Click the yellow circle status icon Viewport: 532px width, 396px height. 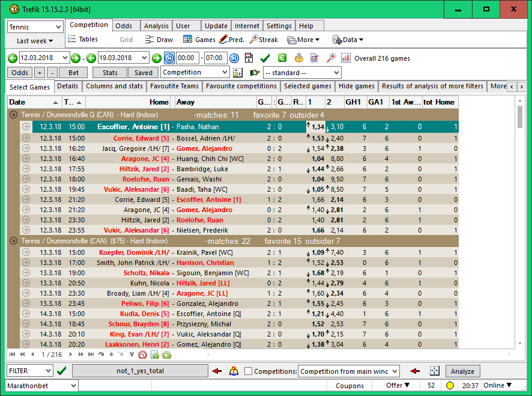(x=450, y=385)
